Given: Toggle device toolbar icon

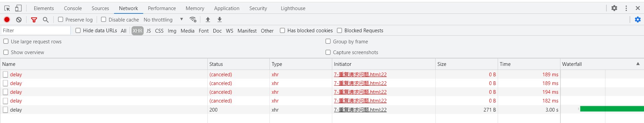Looking at the screenshot, I should click(18, 8).
